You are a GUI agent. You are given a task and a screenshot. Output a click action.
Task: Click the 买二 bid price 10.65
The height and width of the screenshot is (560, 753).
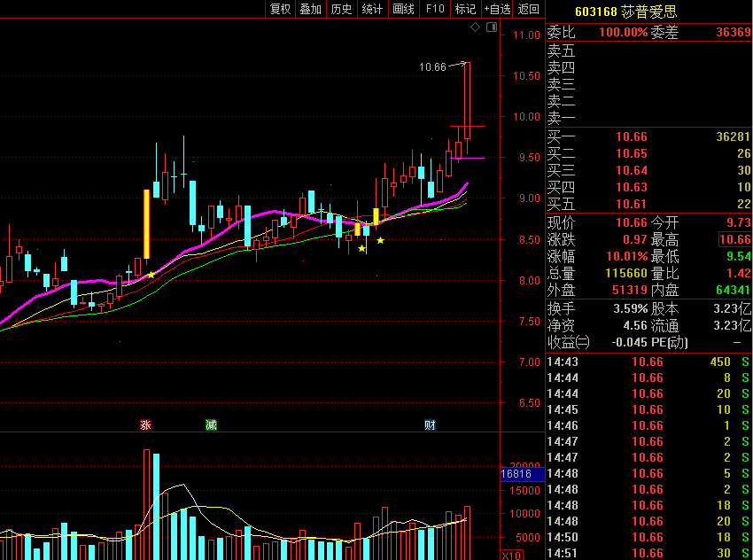[632, 153]
